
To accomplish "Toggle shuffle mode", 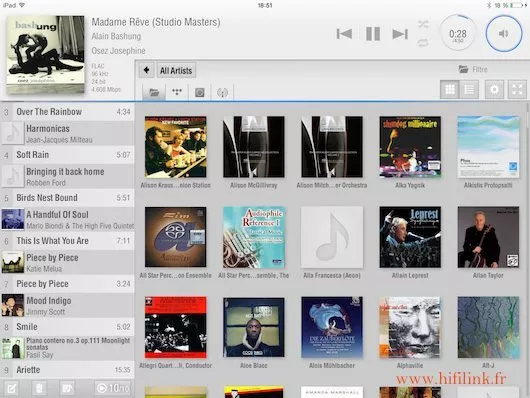I will (x=423, y=24).
